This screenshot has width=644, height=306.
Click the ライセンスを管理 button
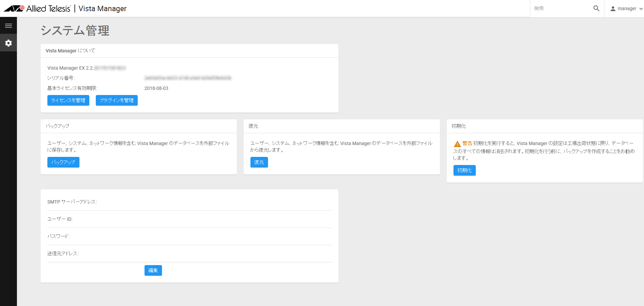click(68, 100)
